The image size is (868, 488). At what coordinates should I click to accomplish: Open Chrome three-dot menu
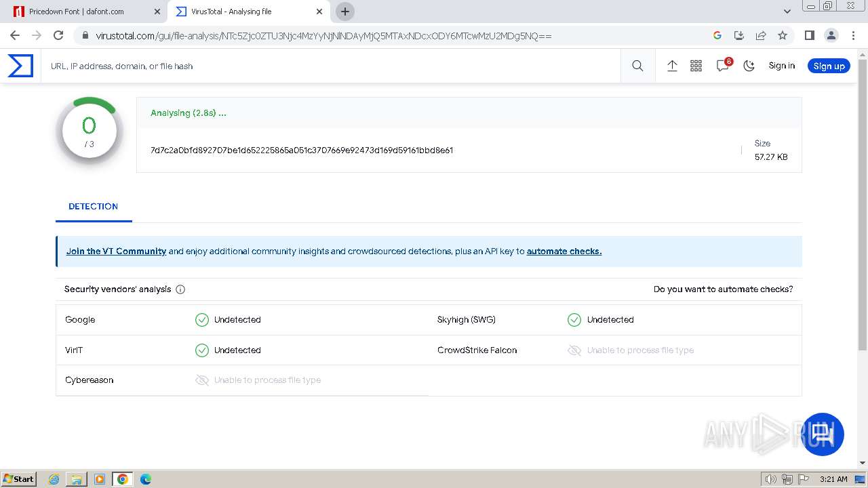point(852,35)
